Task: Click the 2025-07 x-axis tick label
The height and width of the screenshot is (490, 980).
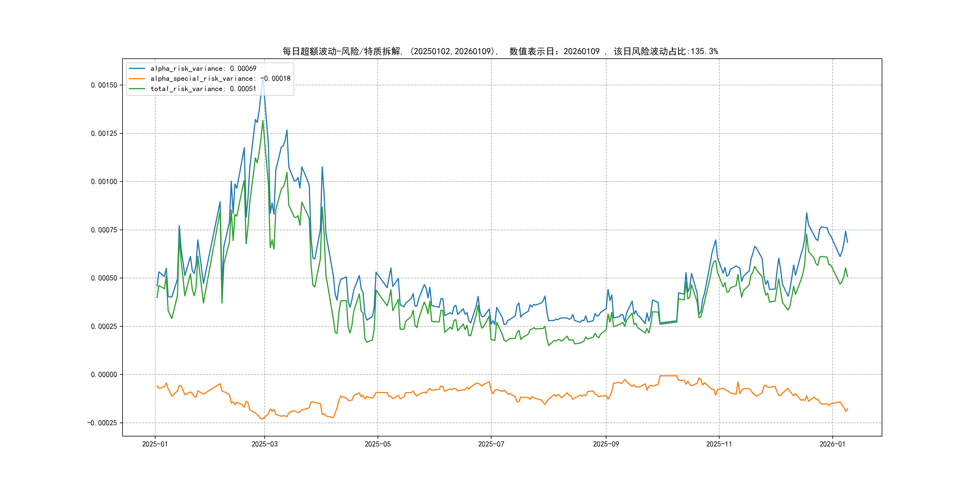Action: [491, 444]
